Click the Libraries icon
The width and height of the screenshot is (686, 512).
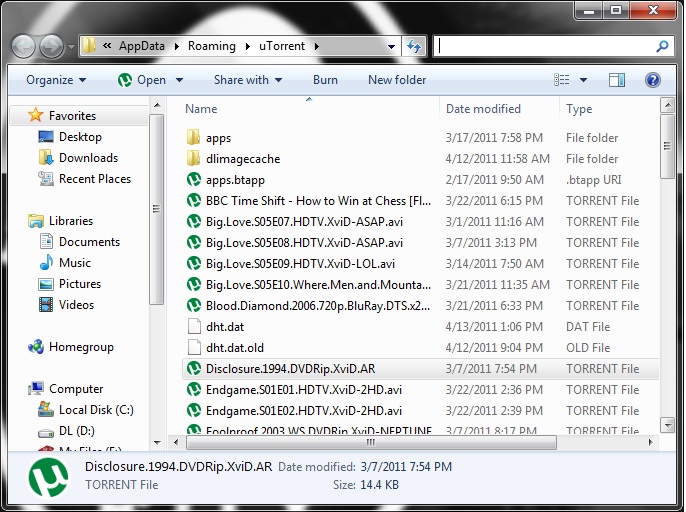pos(36,221)
